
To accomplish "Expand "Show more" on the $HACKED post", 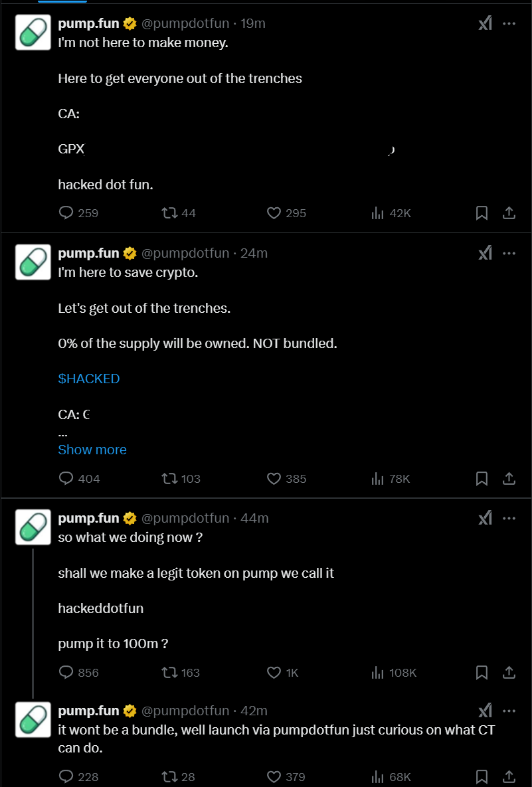I will [92, 450].
